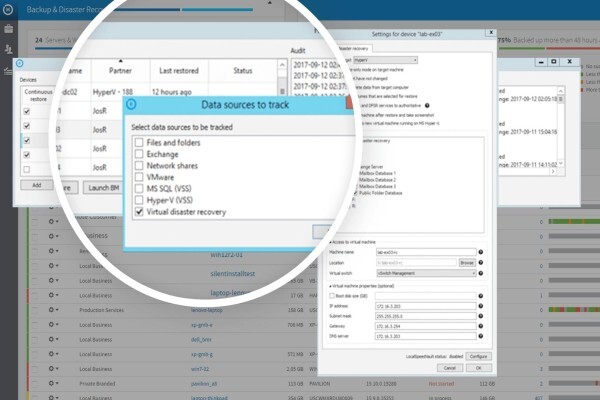Viewport: 600px width, 400px height.
Task: Open the Virtual switch dropdown
Action: click(426, 273)
